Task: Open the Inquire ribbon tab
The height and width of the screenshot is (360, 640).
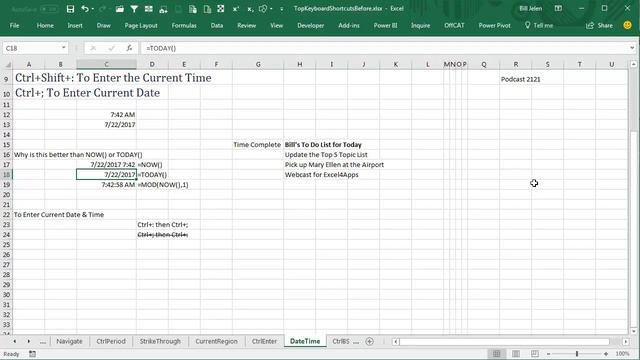Action: pos(420,25)
